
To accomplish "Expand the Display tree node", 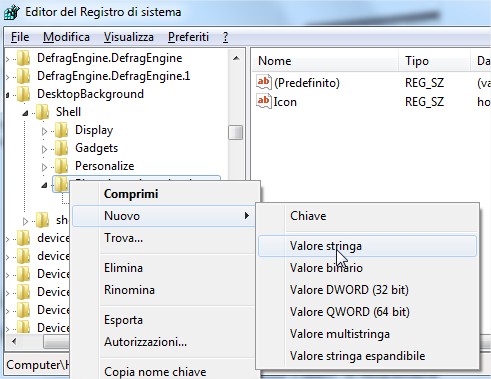I will click(x=44, y=131).
